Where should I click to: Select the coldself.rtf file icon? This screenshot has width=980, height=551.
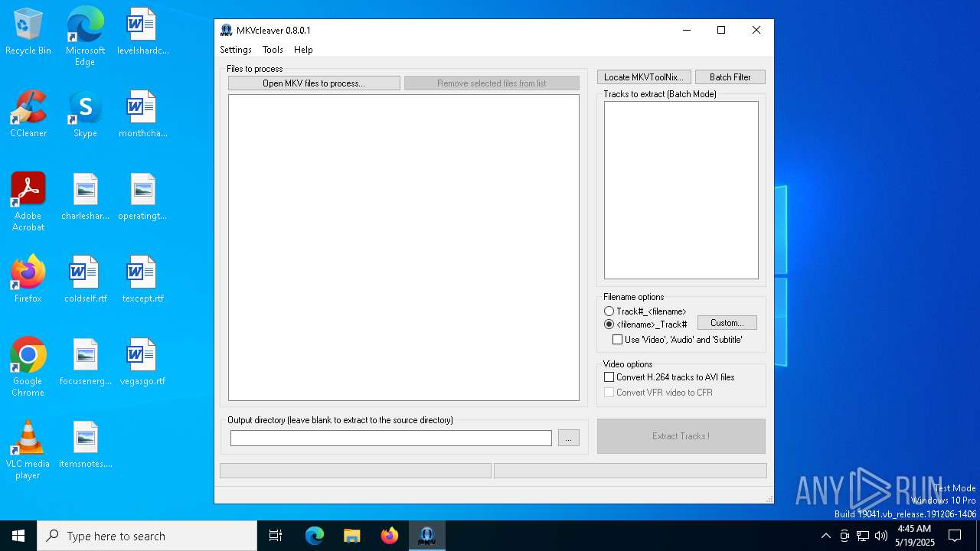[x=85, y=279]
